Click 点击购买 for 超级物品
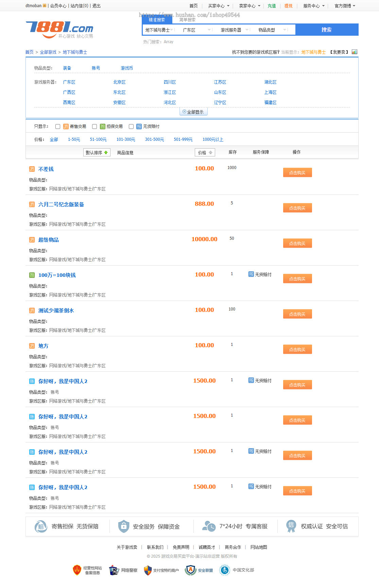Image resolution: width=379 pixels, height=588 pixels. [297, 243]
